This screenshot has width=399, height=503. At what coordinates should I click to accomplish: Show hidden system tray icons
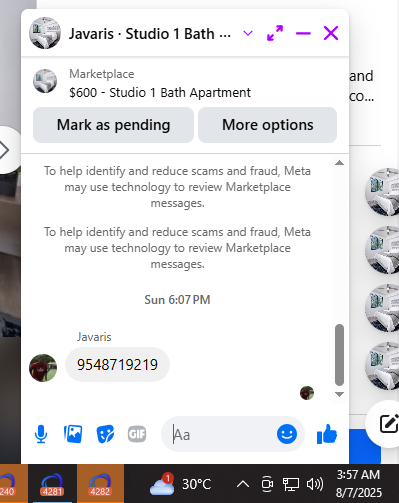click(243, 484)
